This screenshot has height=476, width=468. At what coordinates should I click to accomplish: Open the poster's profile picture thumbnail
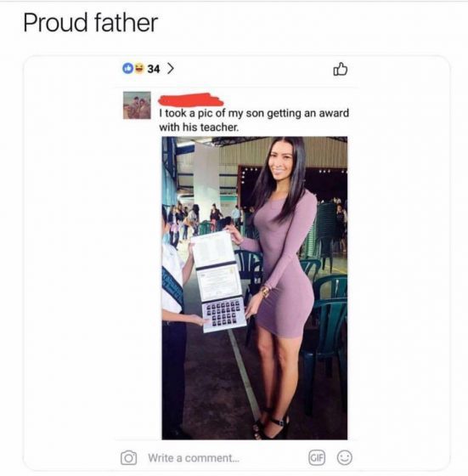point(137,105)
